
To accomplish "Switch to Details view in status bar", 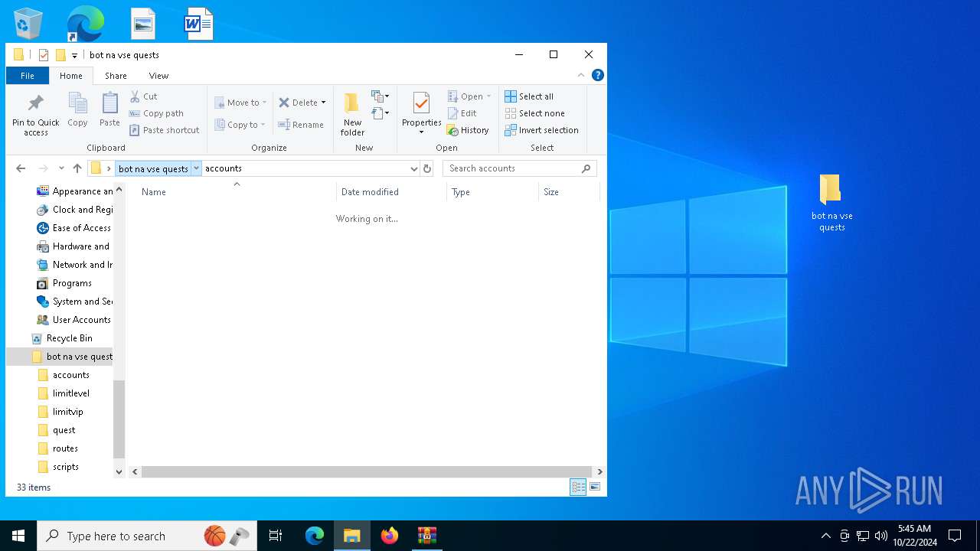I will click(x=578, y=487).
